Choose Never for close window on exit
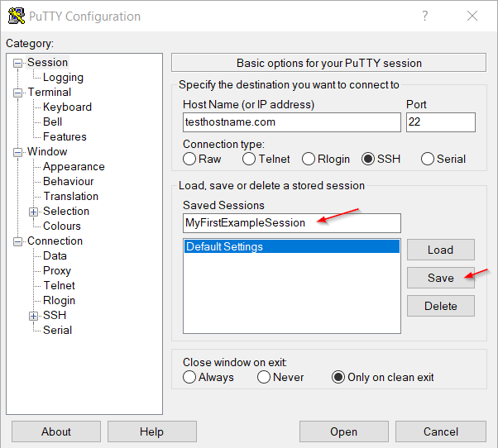 point(264,377)
